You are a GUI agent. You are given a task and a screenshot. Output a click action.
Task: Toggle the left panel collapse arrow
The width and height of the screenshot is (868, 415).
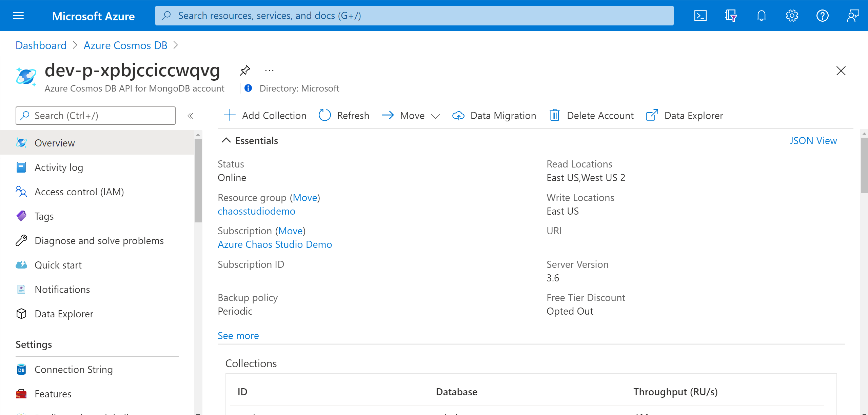191,116
